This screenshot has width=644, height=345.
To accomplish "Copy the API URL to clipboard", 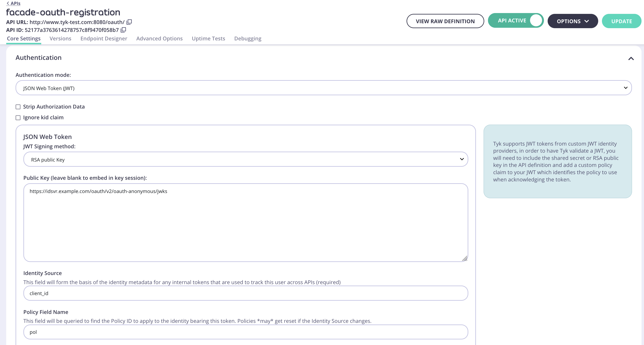I will (x=129, y=22).
